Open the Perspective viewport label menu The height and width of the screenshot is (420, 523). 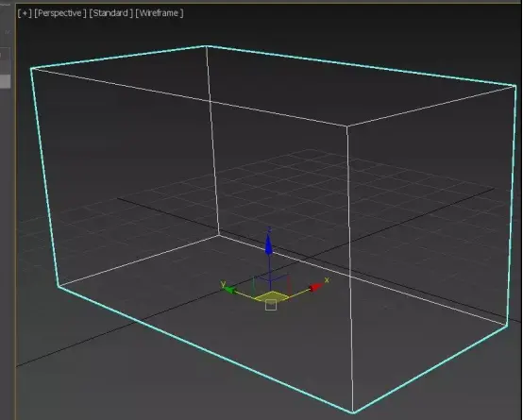(x=60, y=13)
